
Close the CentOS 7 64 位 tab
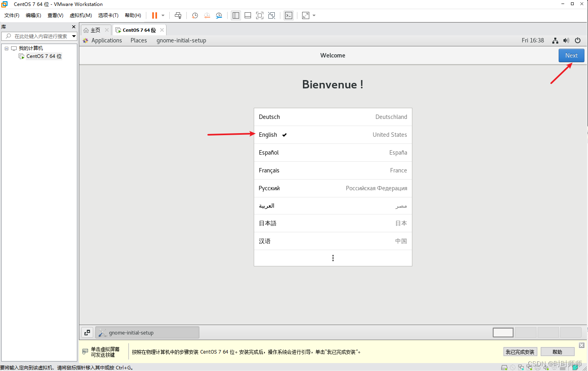click(162, 30)
